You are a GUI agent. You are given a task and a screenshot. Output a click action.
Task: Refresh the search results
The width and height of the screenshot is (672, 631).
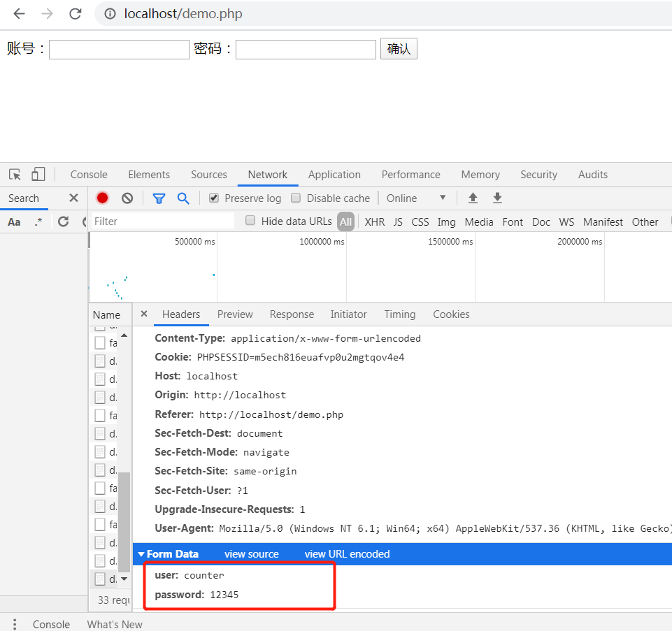64,222
